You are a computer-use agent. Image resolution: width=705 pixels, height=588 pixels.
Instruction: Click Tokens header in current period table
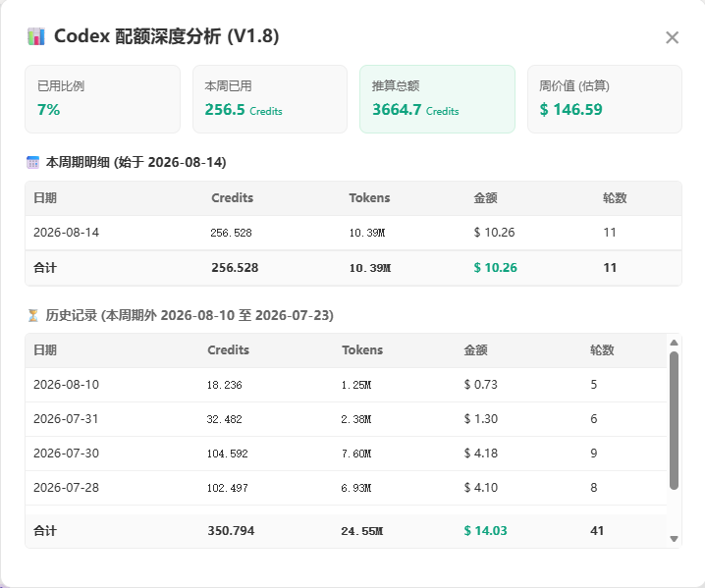[369, 197]
